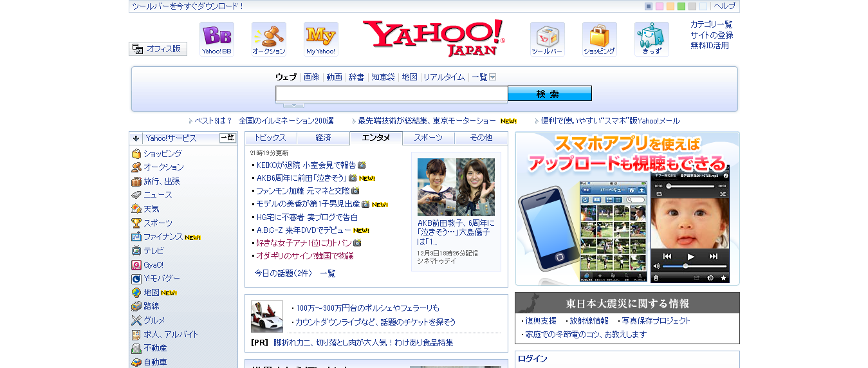Open the サイトの登録 link
868x368 pixels.
pos(712,35)
